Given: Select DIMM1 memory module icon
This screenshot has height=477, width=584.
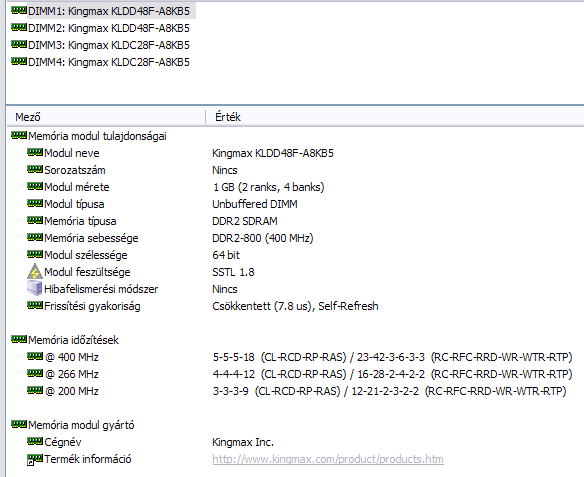Looking at the screenshot, I should pyautogui.click(x=19, y=10).
